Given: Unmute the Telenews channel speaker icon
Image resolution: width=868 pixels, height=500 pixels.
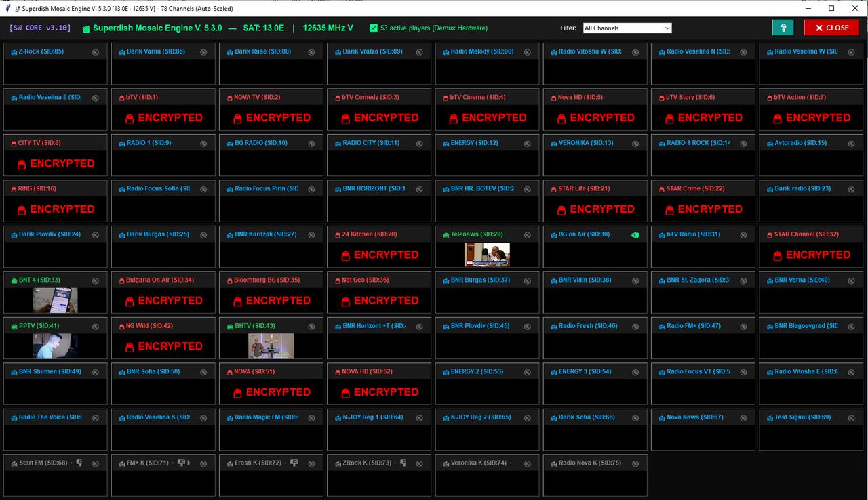Looking at the screenshot, I should [528, 235].
